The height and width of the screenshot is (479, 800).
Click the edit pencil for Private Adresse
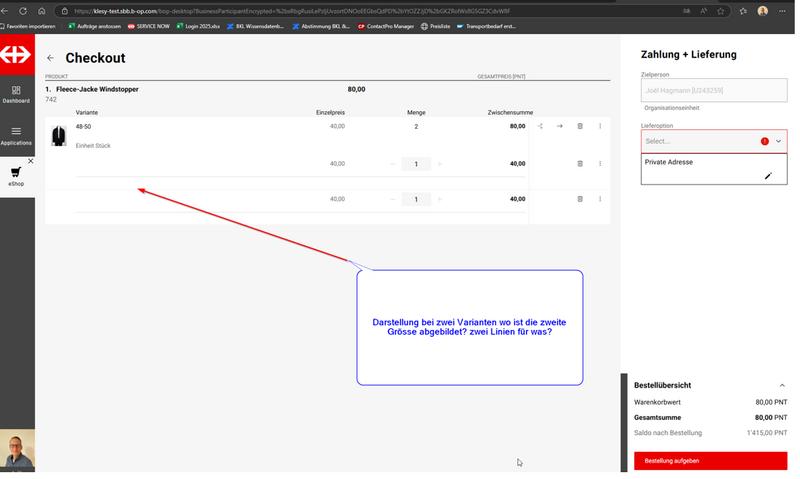[x=768, y=176]
